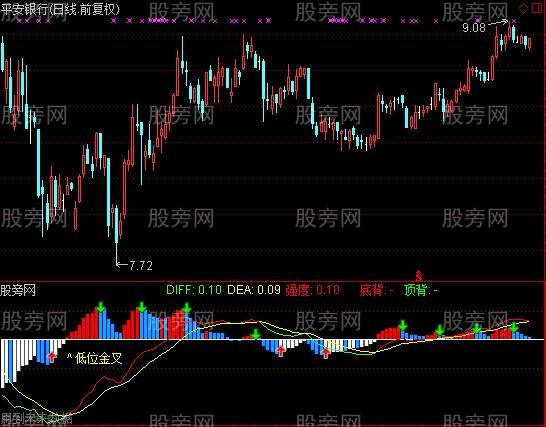Click white 股旁网 indicator name left of DIFF
This screenshot has width=546, height=427.
tap(18, 290)
